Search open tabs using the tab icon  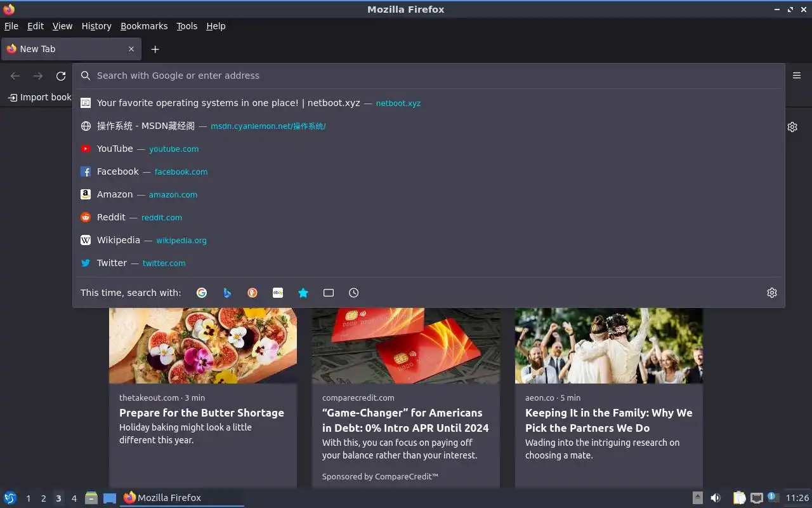coord(329,293)
